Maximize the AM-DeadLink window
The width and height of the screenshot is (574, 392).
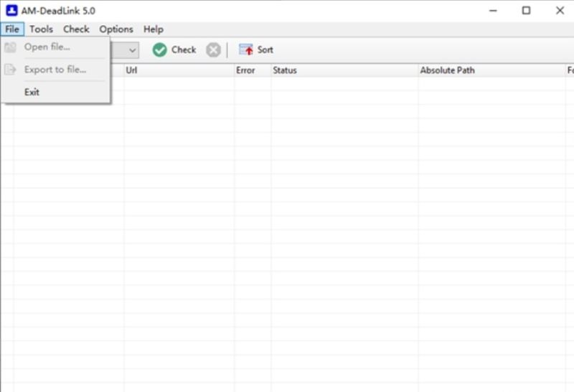[527, 11]
